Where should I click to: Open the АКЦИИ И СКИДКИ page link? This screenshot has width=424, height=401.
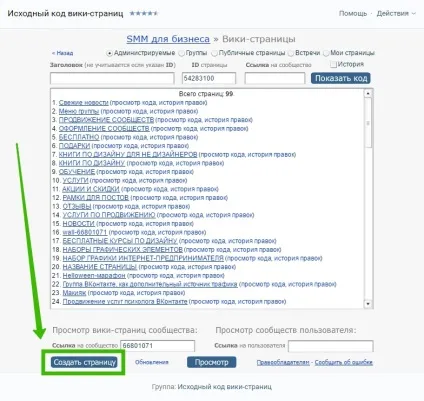(91, 189)
